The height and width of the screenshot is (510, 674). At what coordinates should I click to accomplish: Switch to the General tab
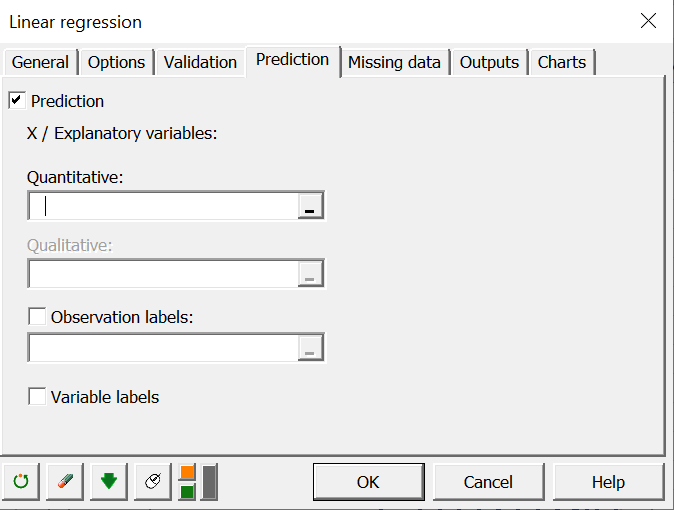(40, 62)
